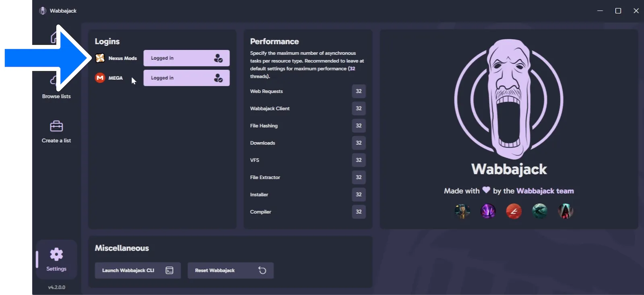
Task: Click the Settings gear icon
Action: (x=56, y=254)
